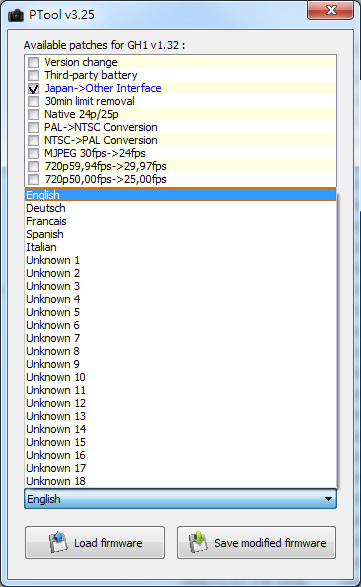The height and width of the screenshot is (587, 361).
Task: Click the Third-party battery label
Action: (91, 75)
